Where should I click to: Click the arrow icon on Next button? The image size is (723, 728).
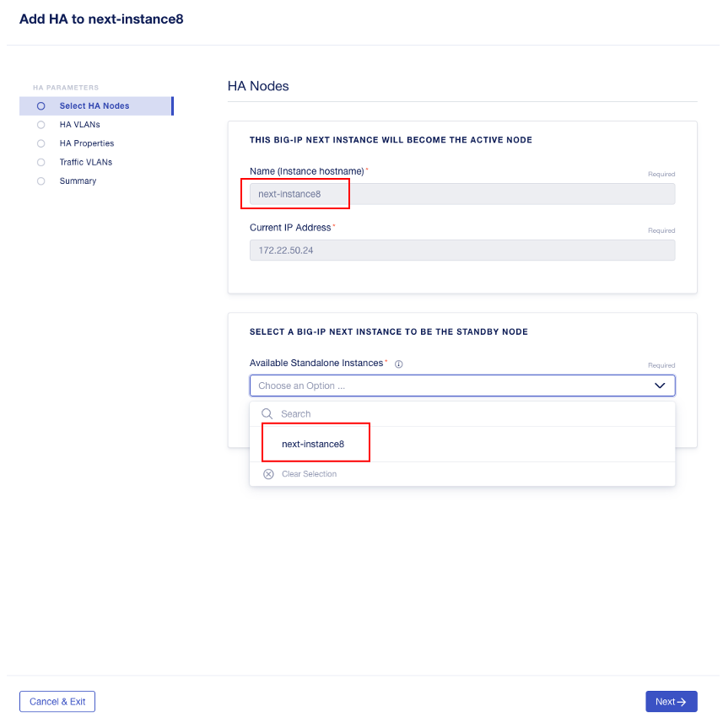(682, 702)
